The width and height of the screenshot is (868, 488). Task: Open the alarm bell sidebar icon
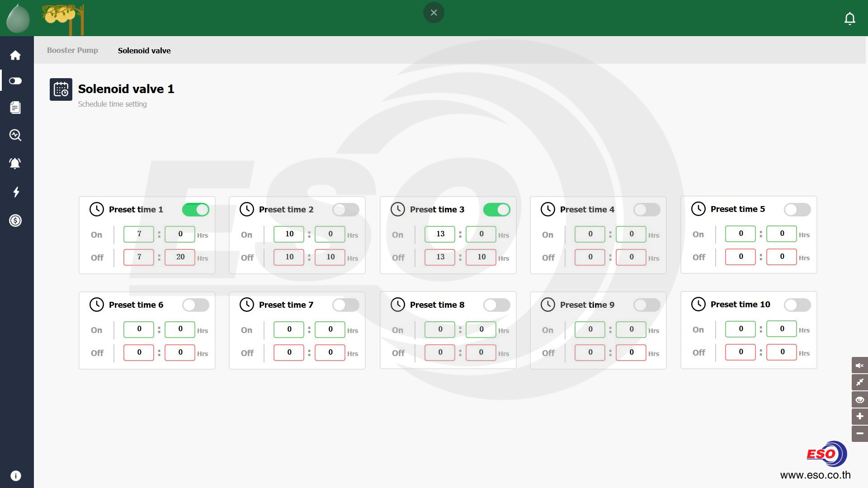click(x=15, y=163)
